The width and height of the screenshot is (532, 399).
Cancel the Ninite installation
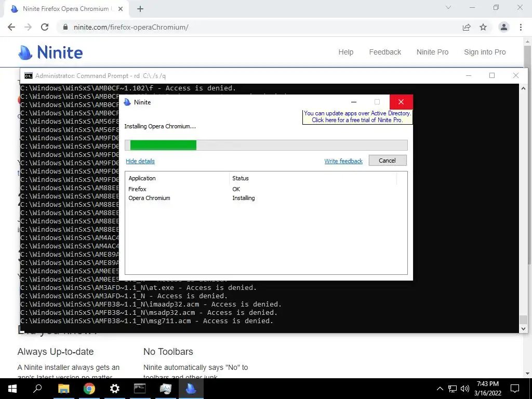coord(387,161)
